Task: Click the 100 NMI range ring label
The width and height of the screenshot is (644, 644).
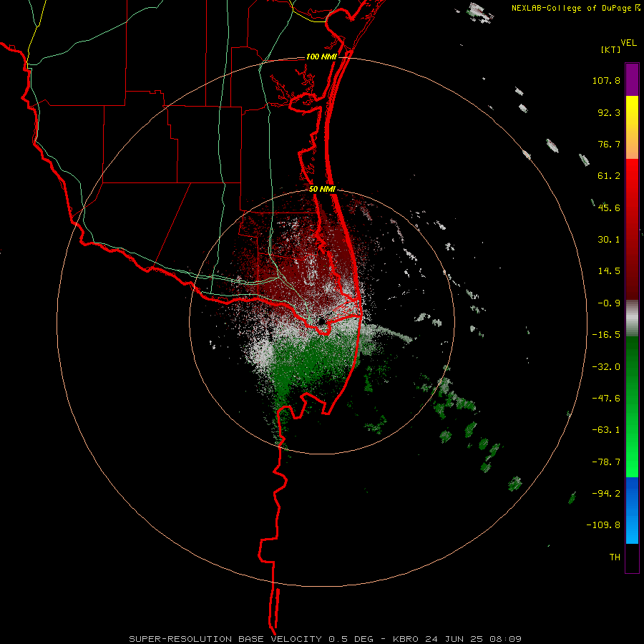Action: tap(321, 57)
